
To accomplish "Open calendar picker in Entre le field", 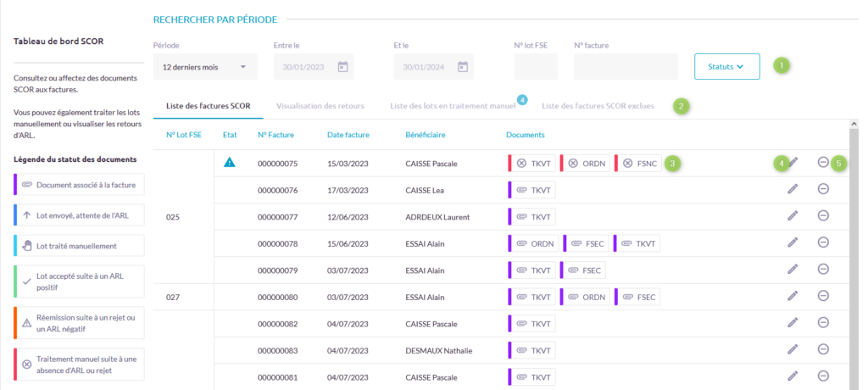I will pos(342,67).
